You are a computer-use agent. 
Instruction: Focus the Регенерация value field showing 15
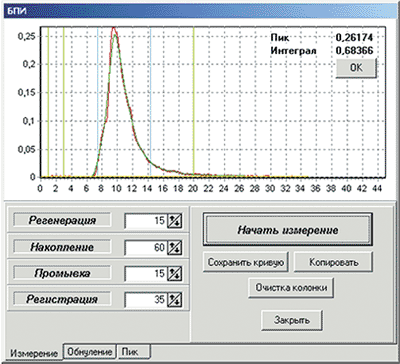146,221
